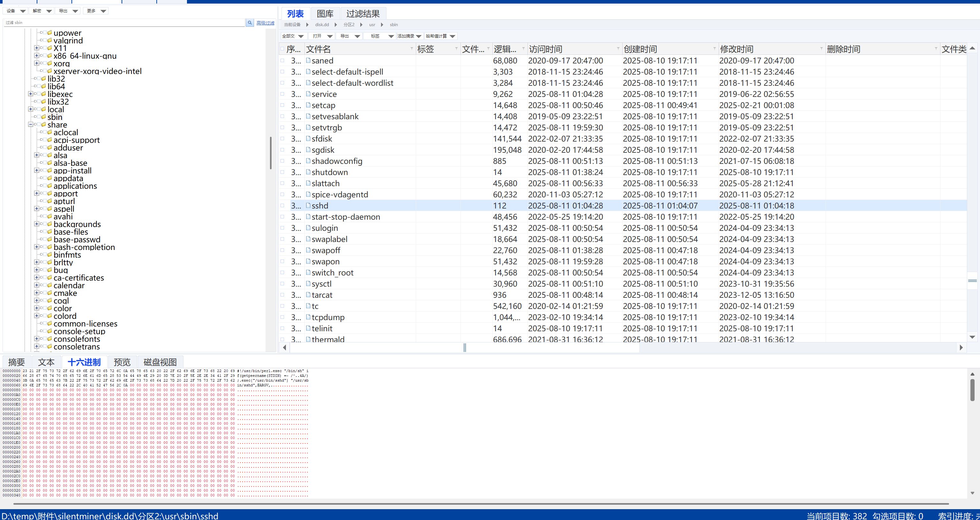Click the folder icon of X11
This screenshot has height=520, width=980.
(x=49, y=48)
